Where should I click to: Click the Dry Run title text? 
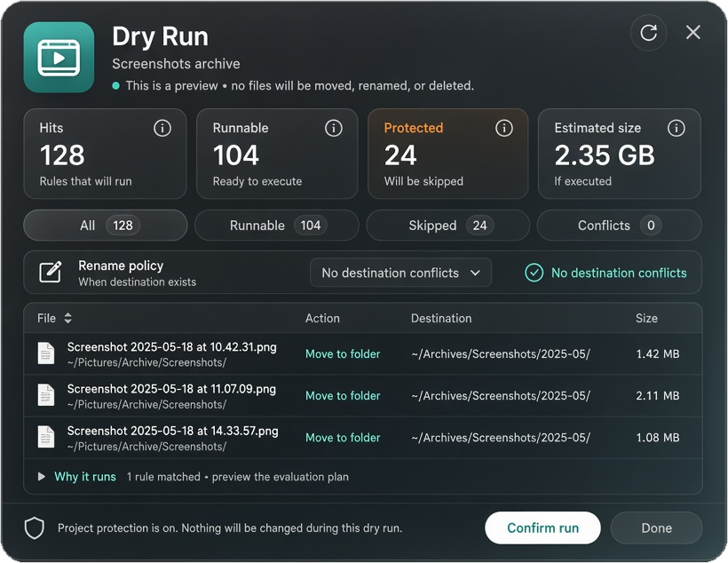[160, 36]
